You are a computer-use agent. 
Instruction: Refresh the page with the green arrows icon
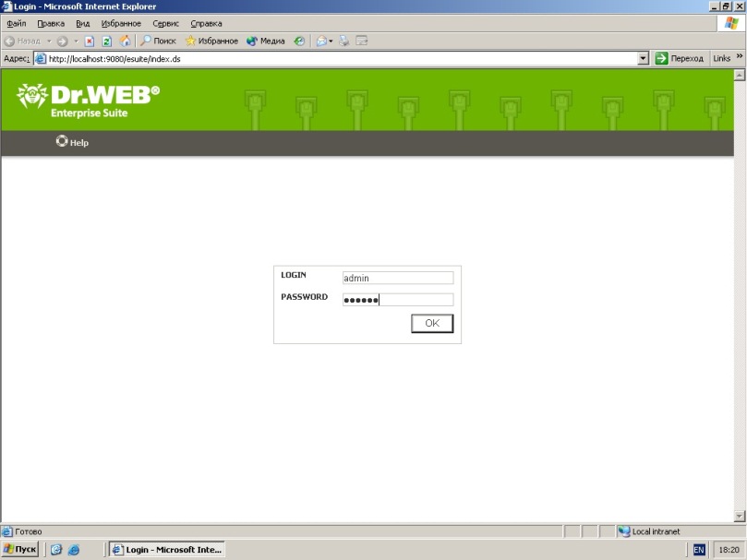tap(107, 41)
